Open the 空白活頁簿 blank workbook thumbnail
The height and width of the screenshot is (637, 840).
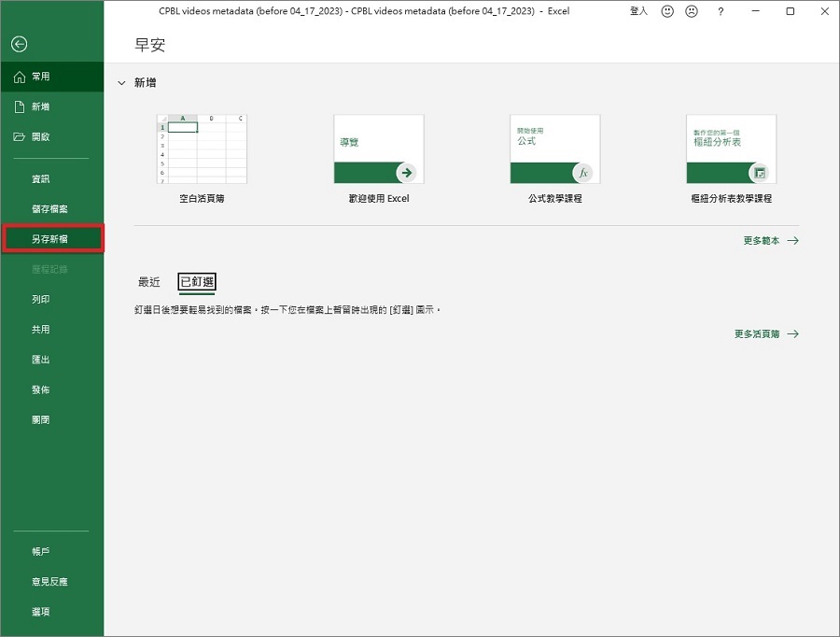click(x=203, y=149)
